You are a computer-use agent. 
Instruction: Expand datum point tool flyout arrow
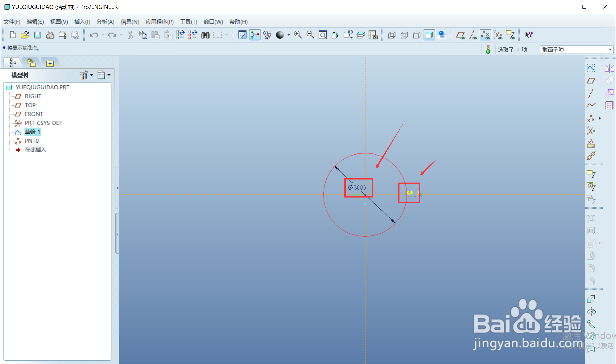click(x=600, y=118)
